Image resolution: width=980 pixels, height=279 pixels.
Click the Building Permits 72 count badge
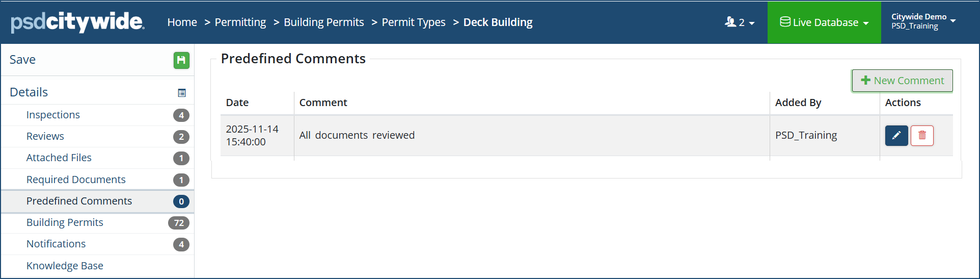point(179,223)
